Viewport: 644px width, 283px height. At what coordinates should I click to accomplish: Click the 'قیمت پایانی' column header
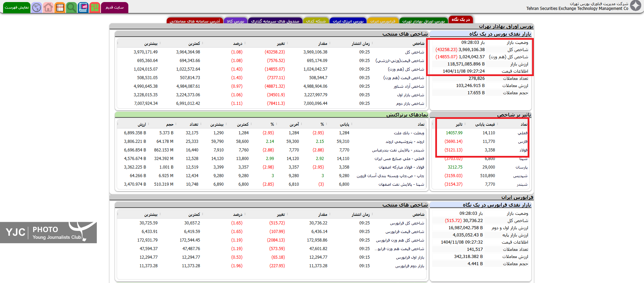pyautogui.click(x=485, y=124)
